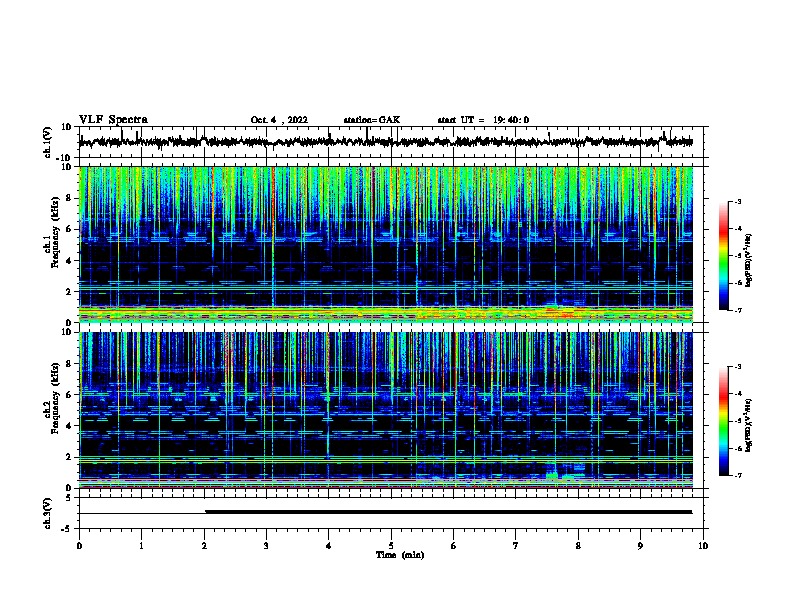792x612 pixels.
Task: Click time axis tick label "9"
Action: [640, 546]
